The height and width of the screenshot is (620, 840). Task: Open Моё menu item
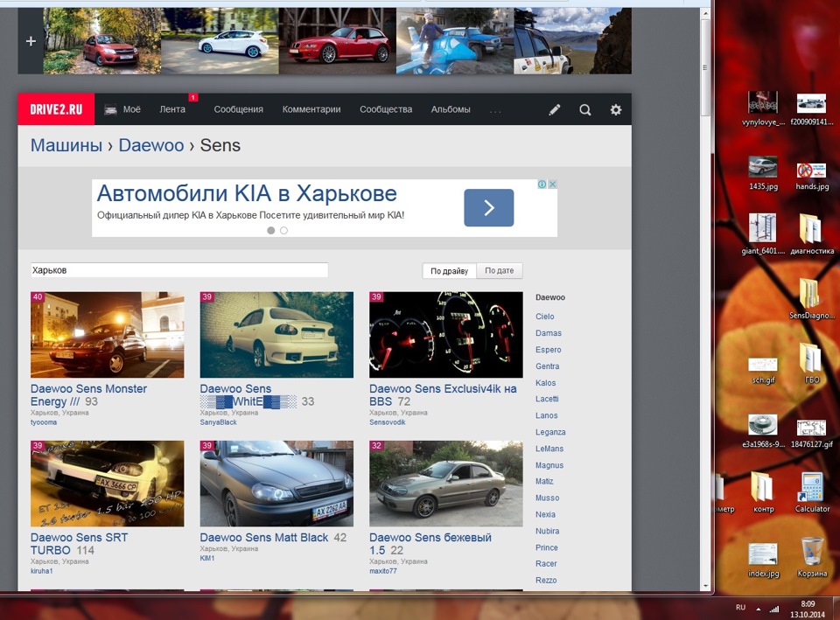132,109
